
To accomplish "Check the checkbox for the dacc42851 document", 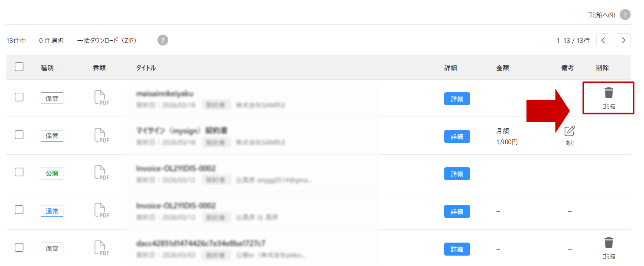I will [x=19, y=247].
